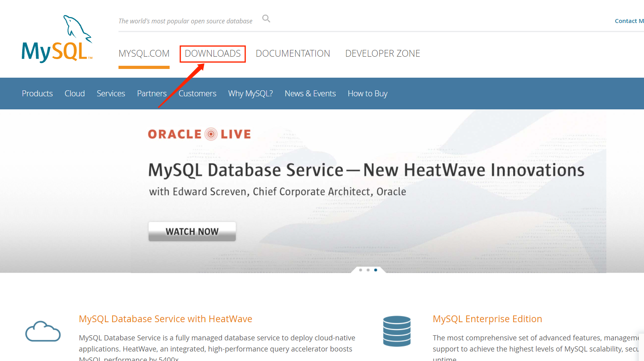Select the second carousel dot

coord(368,270)
